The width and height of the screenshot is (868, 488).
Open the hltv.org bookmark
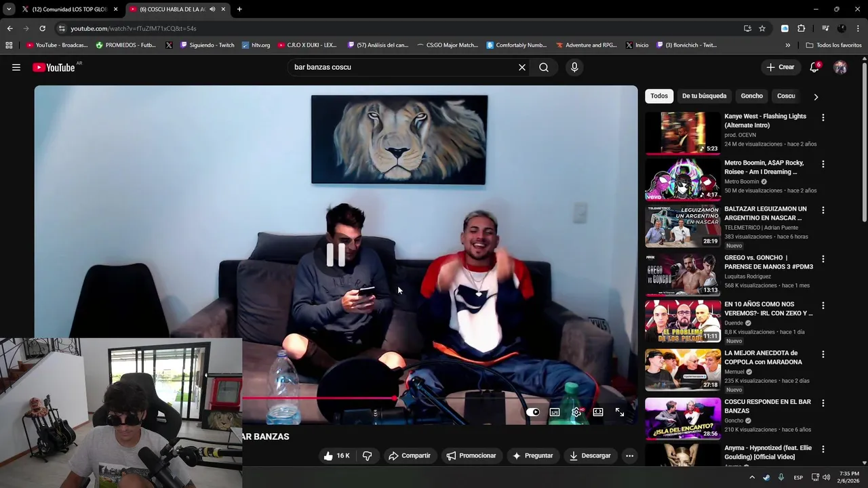(256, 45)
